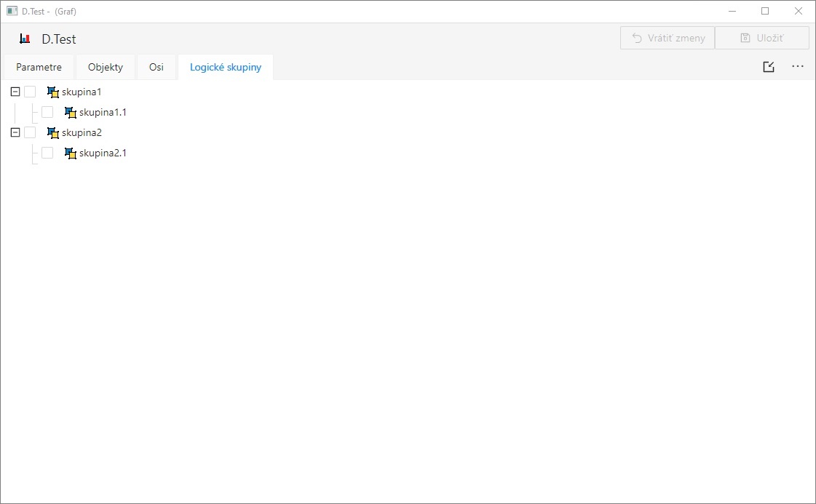Open the three-dots more options menu

tap(798, 67)
